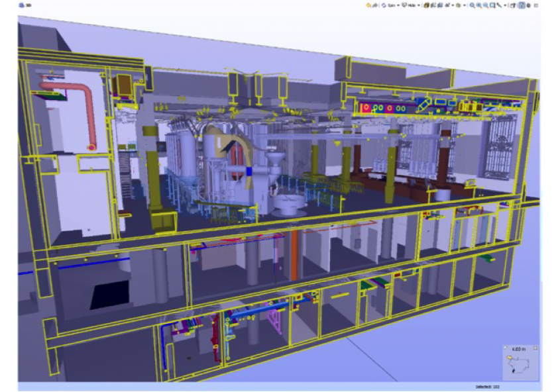
Task: Expand the measure tool dropdown arrow
Action: tap(505, 5)
